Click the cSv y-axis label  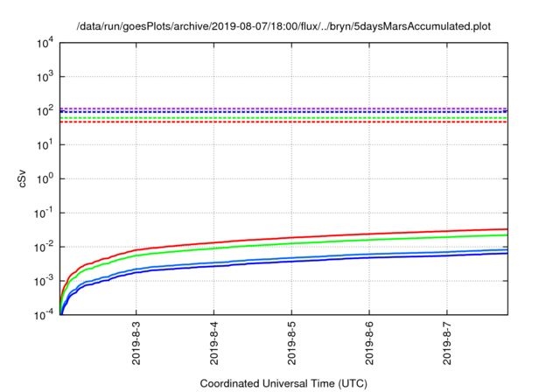tap(24, 178)
